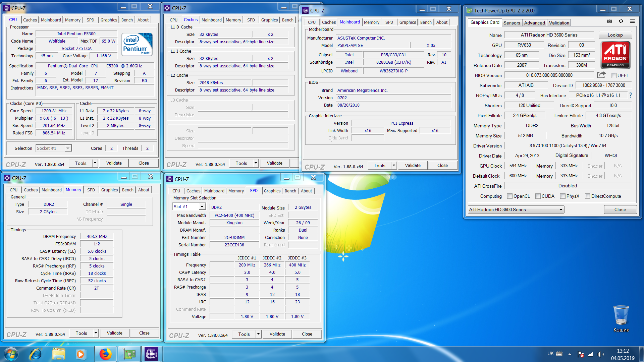Enable the PhysX checkbox
Viewport: 644px width, 362px height.
(x=563, y=196)
